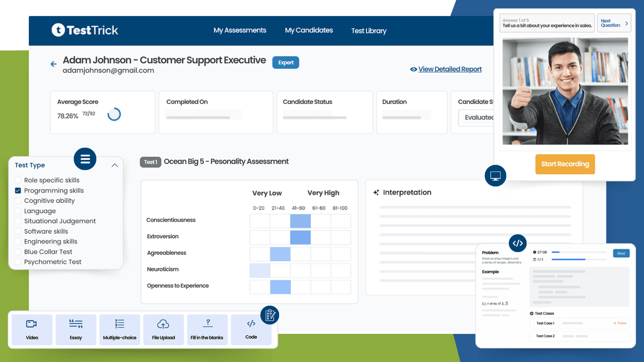Switch to the My Candidates tab
The image size is (644, 362).
click(309, 31)
